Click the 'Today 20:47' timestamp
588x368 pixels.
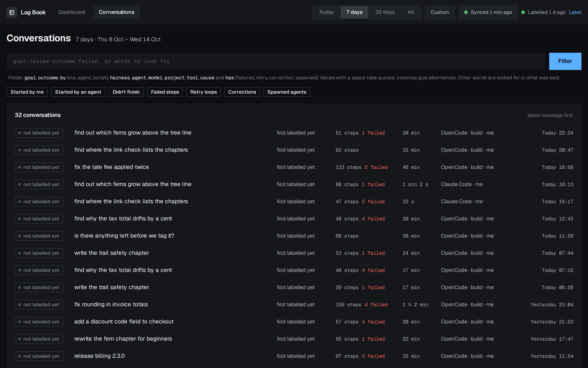tap(557, 150)
